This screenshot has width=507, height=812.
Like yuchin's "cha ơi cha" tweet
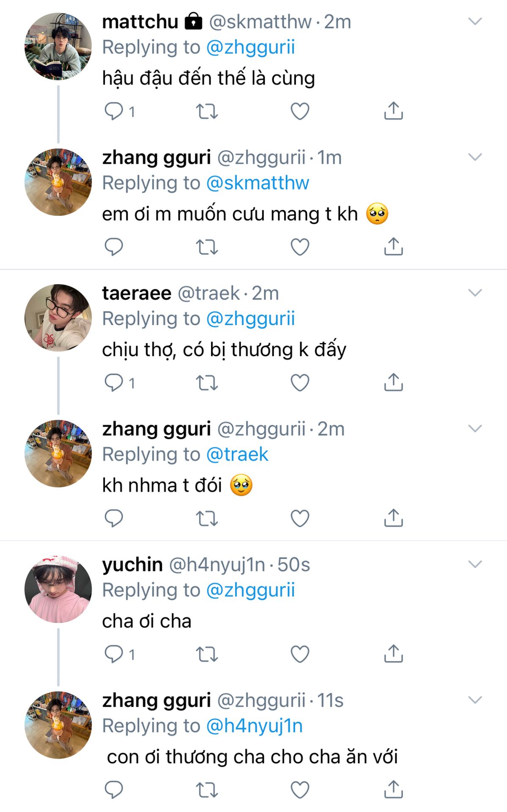point(300,654)
